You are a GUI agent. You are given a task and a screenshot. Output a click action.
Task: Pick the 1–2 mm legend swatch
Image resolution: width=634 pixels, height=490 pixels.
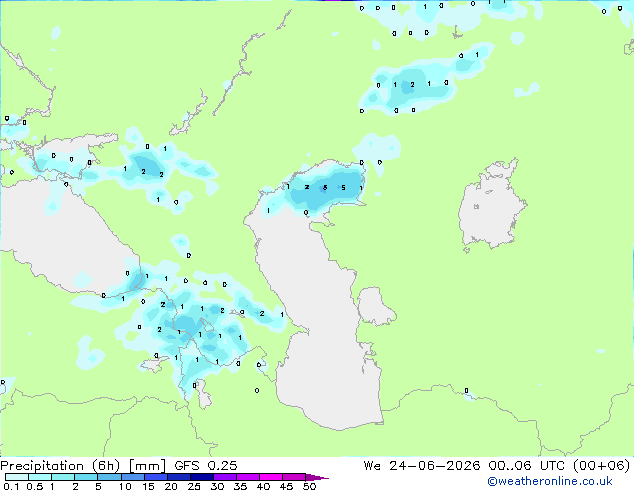[63, 477]
